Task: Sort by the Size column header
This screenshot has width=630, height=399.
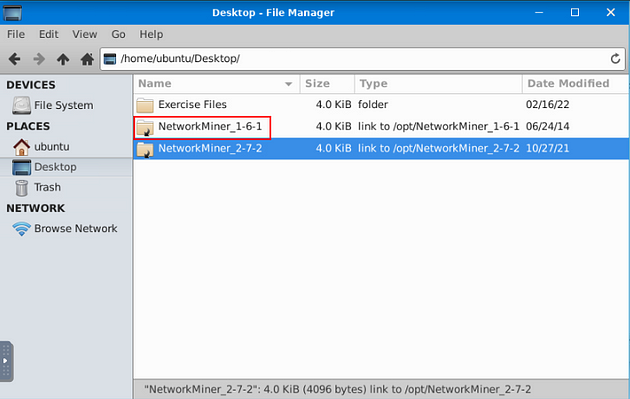Action: click(327, 84)
